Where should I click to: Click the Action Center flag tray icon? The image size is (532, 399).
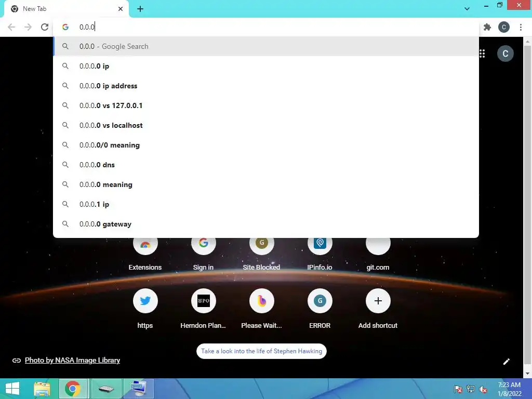pyautogui.click(x=458, y=389)
